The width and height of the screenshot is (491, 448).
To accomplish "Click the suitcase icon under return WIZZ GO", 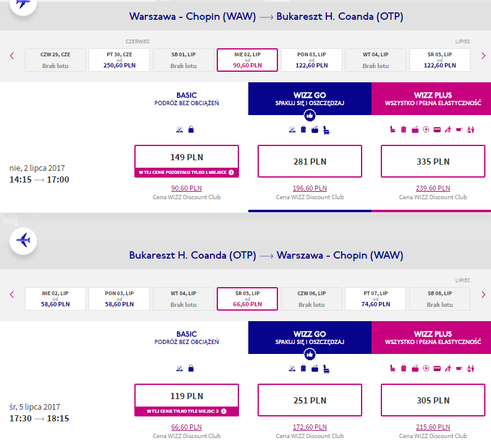I will tap(303, 368).
